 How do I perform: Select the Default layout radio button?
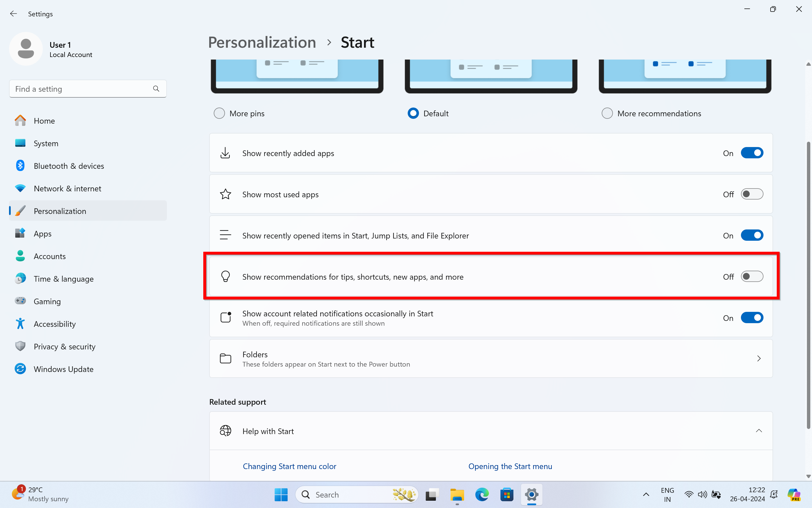pos(413,113)
